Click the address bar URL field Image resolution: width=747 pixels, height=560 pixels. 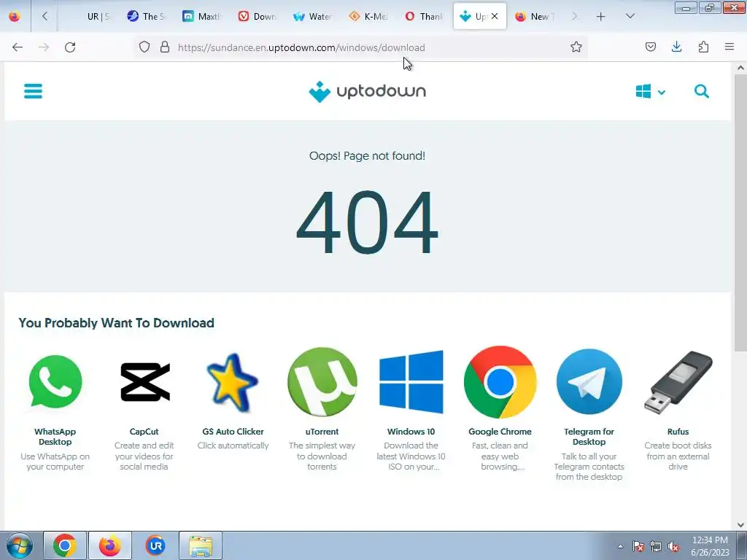(362, 47)
